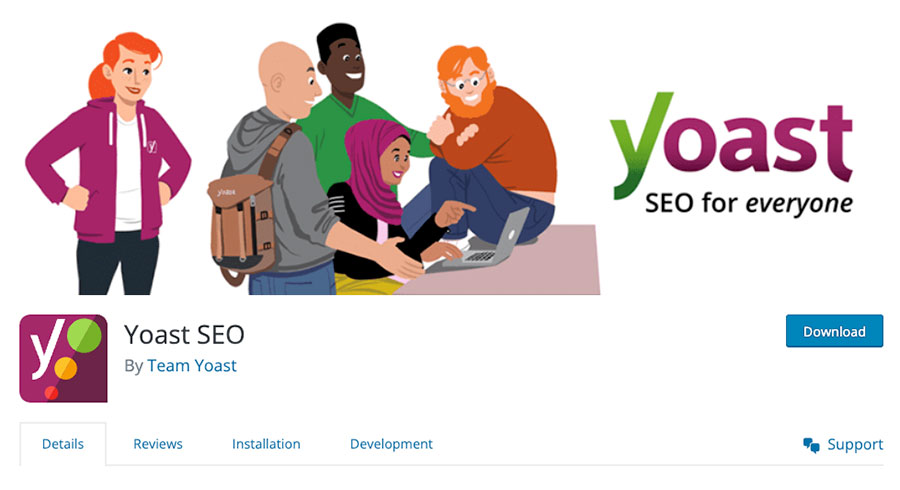Click the orange dot in Yoast icon
The height and width of the screenshot is (490, 900).
click(65, 368)
